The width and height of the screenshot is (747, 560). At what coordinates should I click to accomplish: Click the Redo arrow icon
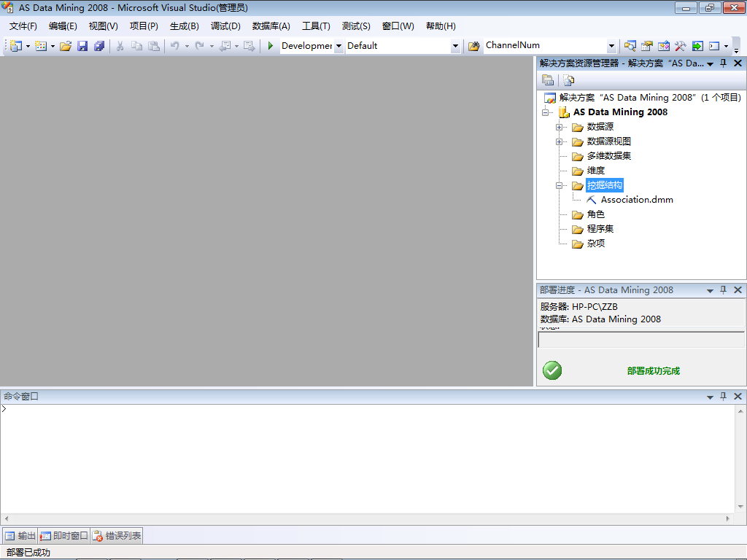tap(200, 46)
